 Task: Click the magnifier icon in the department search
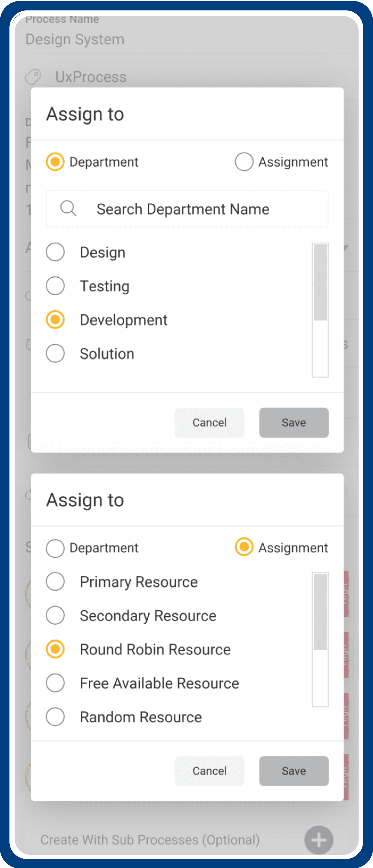68,208
